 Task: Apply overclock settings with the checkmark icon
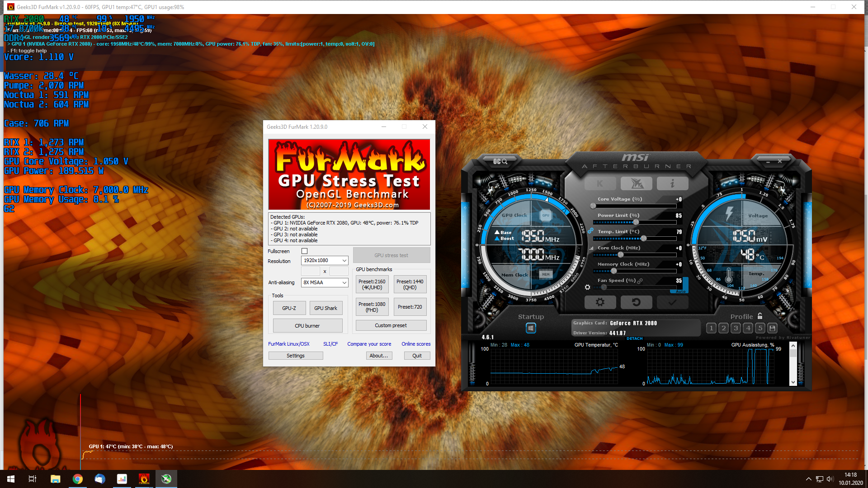(x=672, y=302)
